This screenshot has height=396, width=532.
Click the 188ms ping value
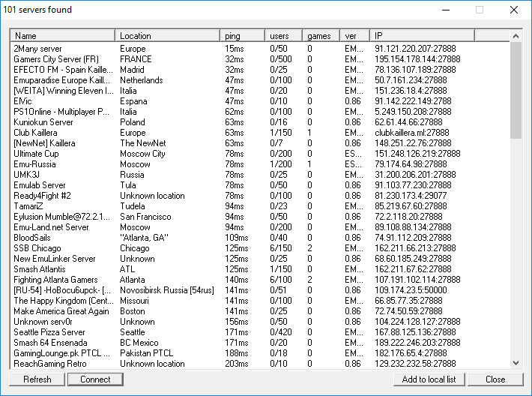[237, 354]
